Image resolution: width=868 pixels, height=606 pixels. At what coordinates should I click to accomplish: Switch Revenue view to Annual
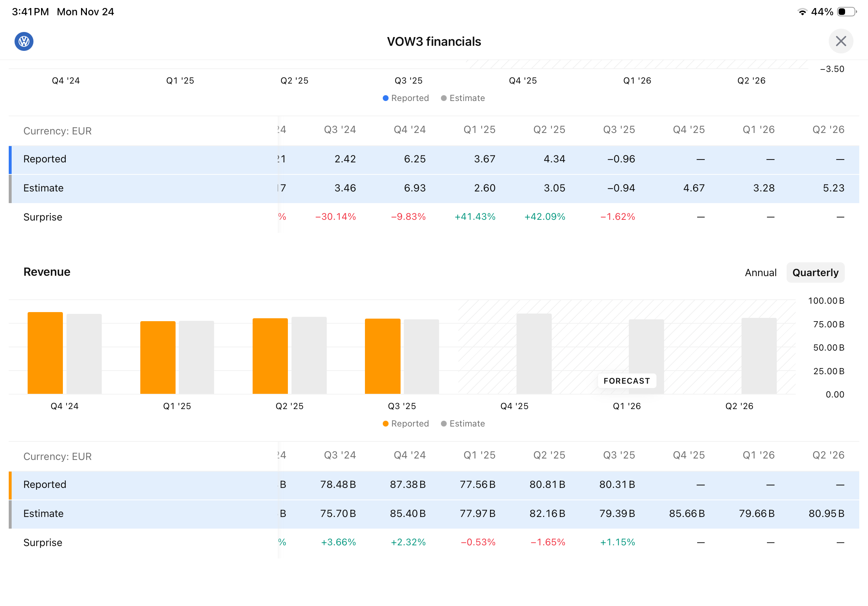(x=760, y=272)
